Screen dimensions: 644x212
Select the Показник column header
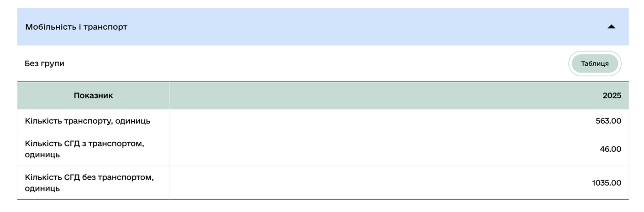(x=93, y=96)
